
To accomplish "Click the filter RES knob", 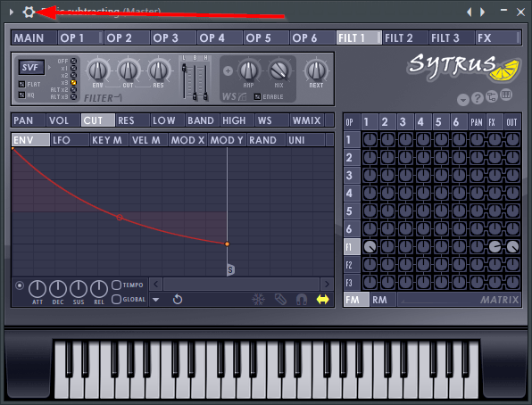I will pyautogui.click(x=158, y=70).
